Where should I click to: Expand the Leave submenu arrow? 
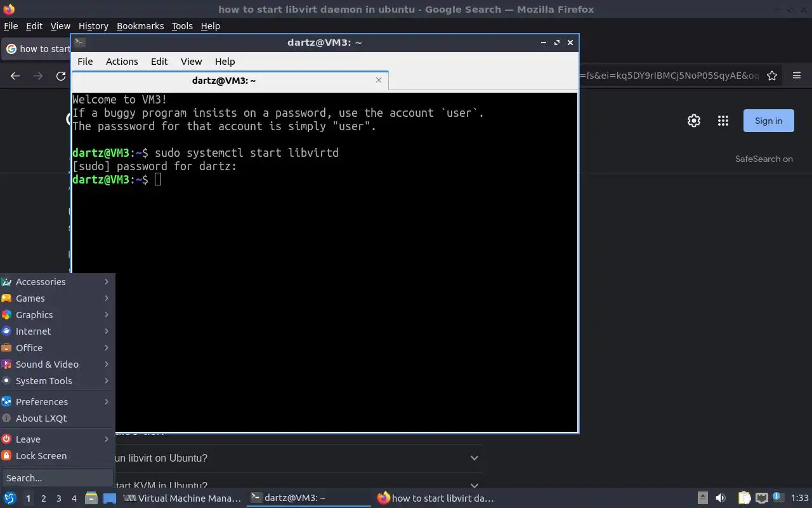click(107, 439)
